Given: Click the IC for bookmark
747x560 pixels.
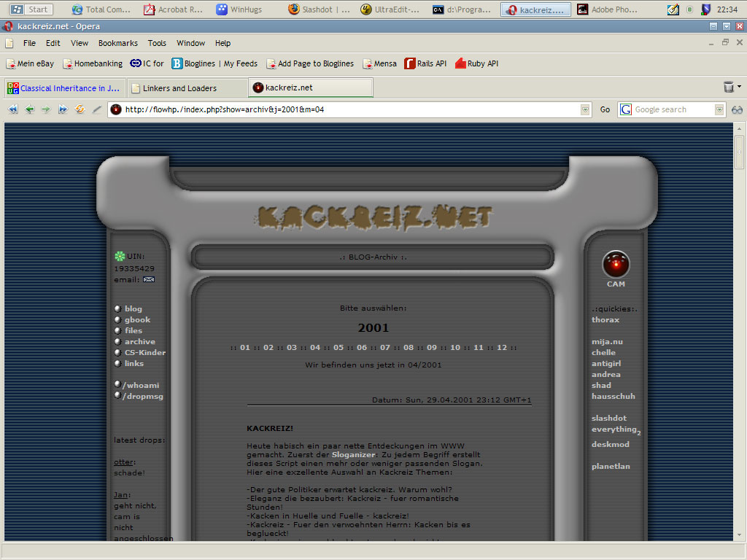Looking at the screenshot, I should click(x=147, y=63).
